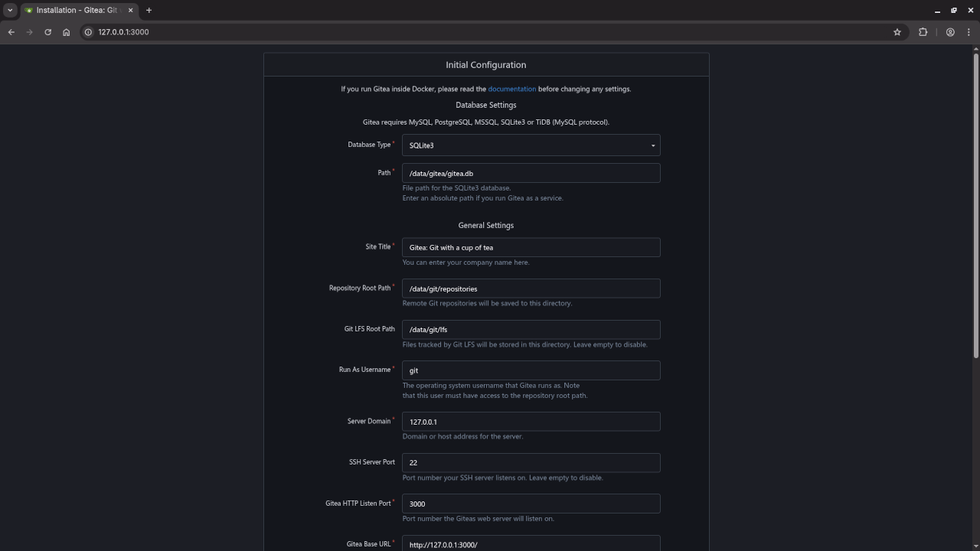Open the Database Type dropdown
The width and height of the screenshot is (980, 551).
(531, 145)
